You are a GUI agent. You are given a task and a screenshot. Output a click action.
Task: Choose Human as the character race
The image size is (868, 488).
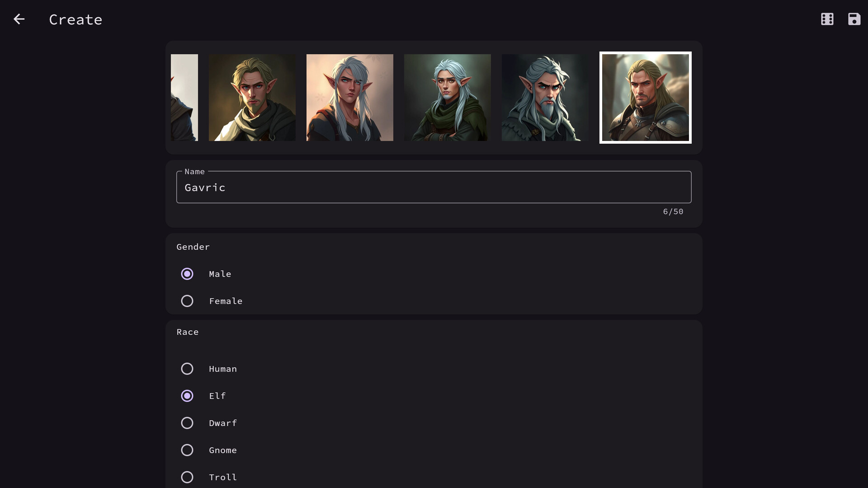point(187,369)
